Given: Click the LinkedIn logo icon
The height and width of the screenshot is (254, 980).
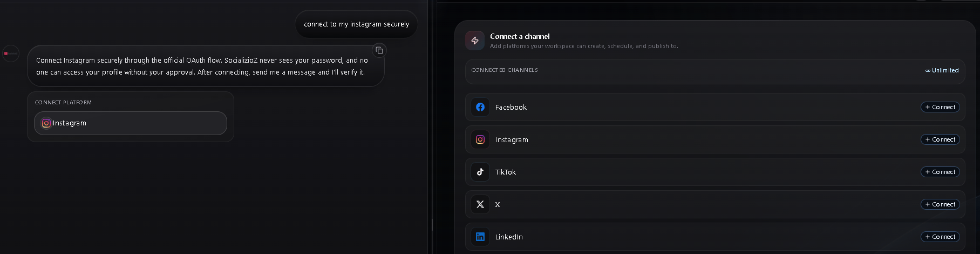Looking at the screenshot, I should coord(480,237).
